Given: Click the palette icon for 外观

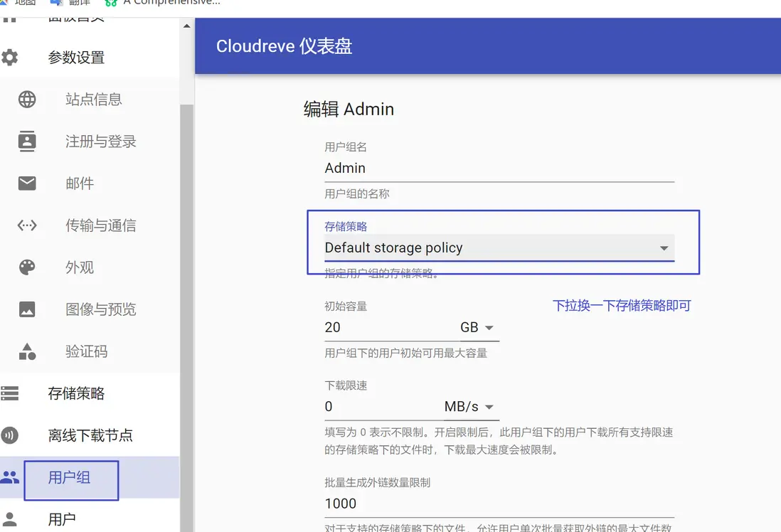Looking at the screenshot, I should tap(27, 267).
